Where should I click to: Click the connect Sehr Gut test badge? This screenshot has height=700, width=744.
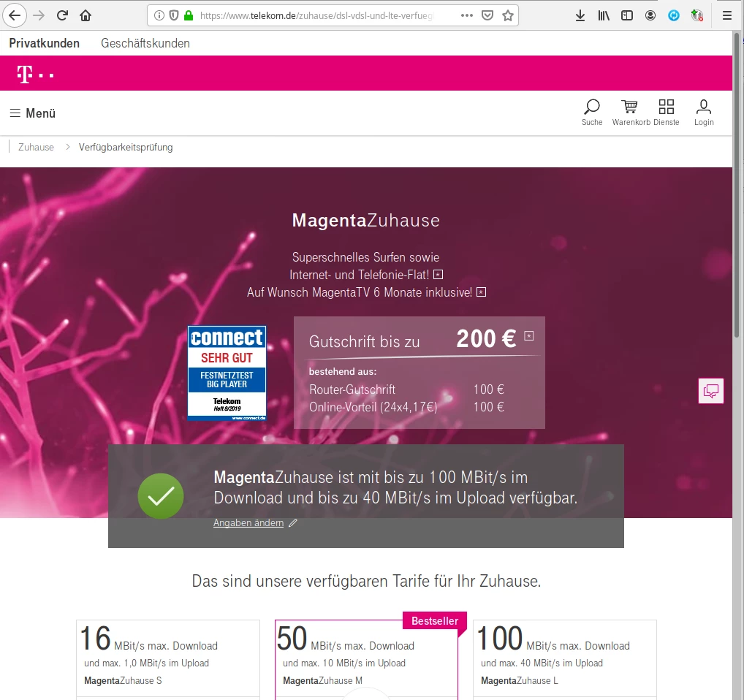point(227,373)
